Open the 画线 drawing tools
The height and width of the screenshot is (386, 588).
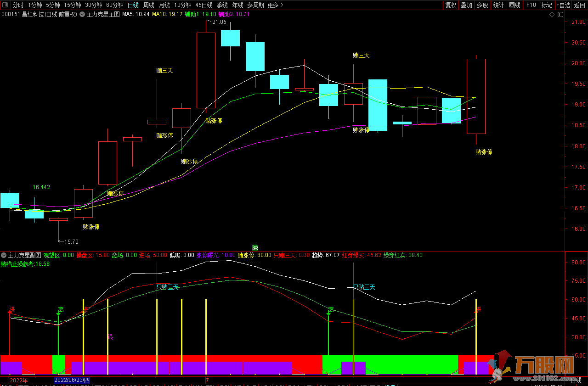[514, 5]
